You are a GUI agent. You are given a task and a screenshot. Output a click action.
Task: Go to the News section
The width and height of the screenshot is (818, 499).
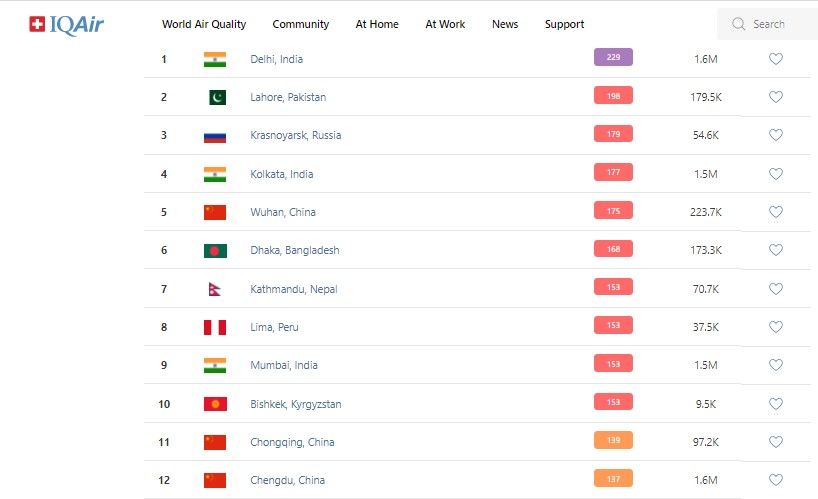pyautogui.click(x=505, y=24)
